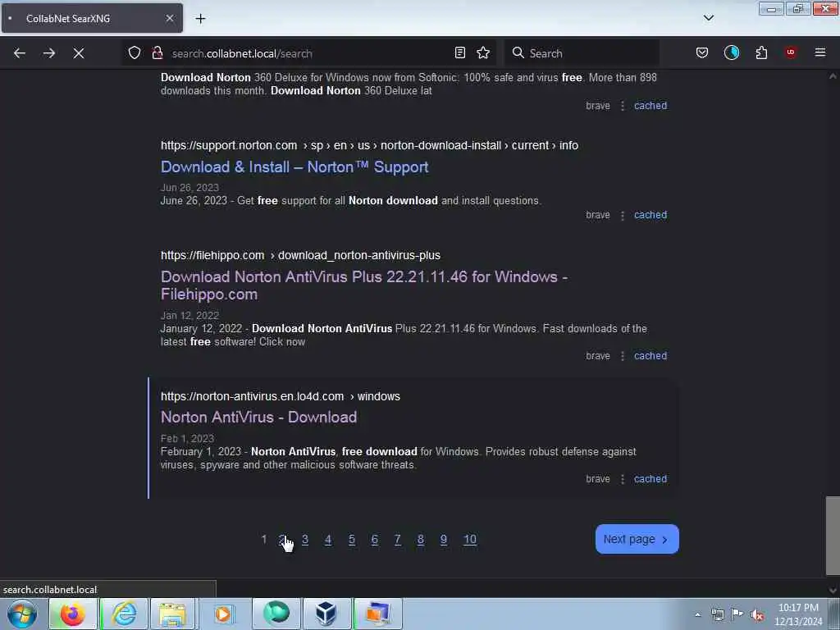This screenshot has width=840, height=630.
Task: Select the CollabNet SearXNG tab
Action: point(92,18)
